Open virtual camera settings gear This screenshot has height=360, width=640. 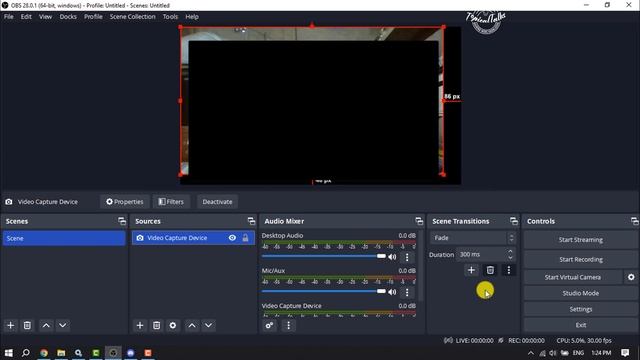pos(631,277)
